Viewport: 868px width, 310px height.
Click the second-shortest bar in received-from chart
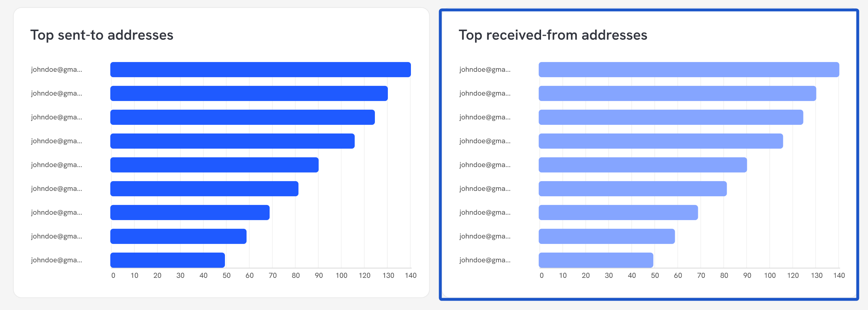606,236
